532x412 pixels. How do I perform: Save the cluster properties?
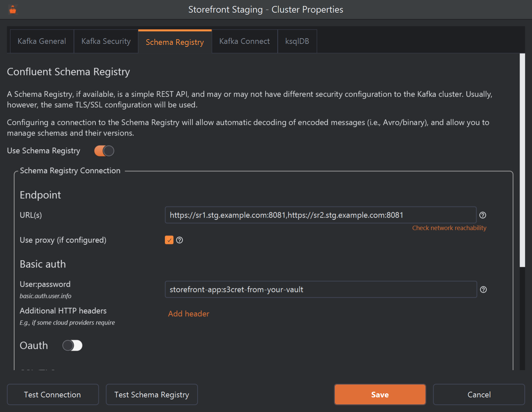click(x=380, y=395)
